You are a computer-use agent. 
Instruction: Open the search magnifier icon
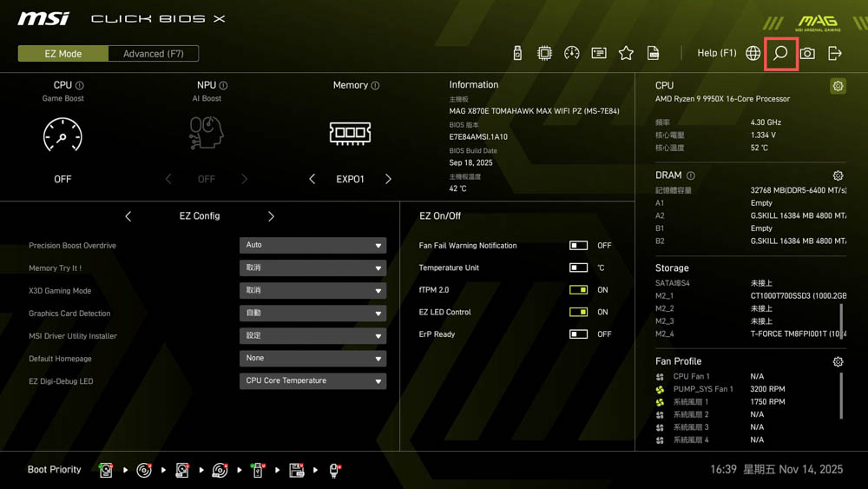[x=780, y=54]
